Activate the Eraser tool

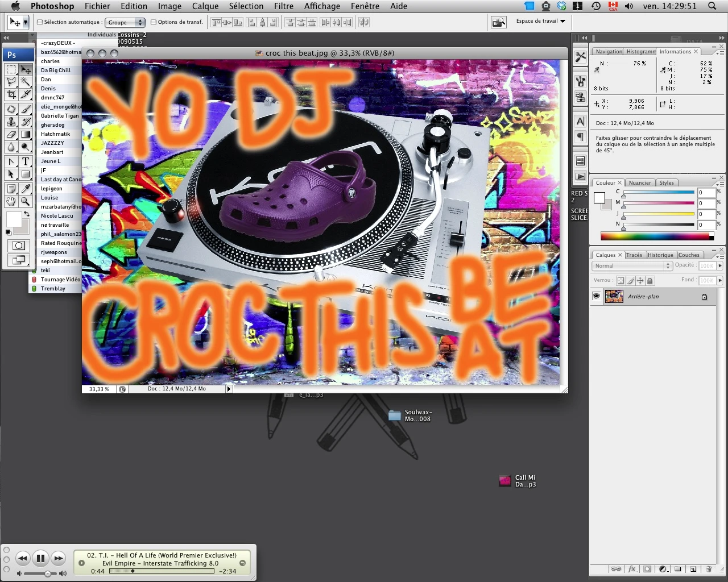pos(11,135)
